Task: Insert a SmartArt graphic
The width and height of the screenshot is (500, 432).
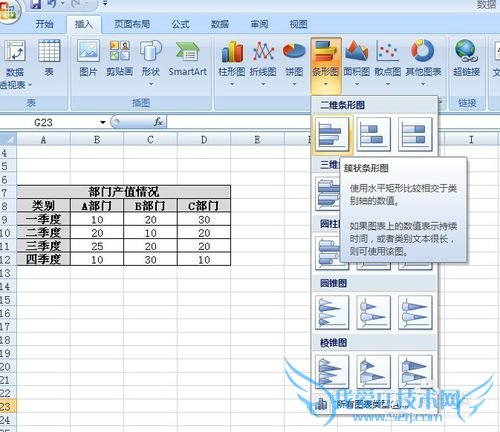Action: (x=187, y=51)
